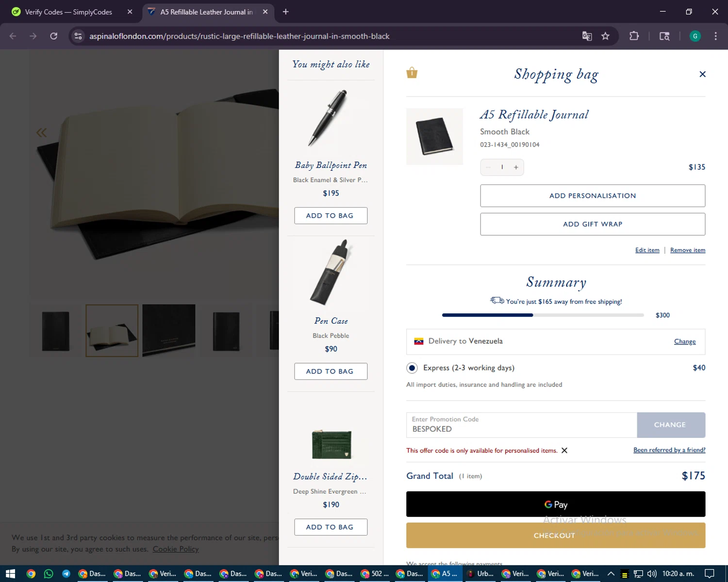Click the translate page icon

pos(587,36)
